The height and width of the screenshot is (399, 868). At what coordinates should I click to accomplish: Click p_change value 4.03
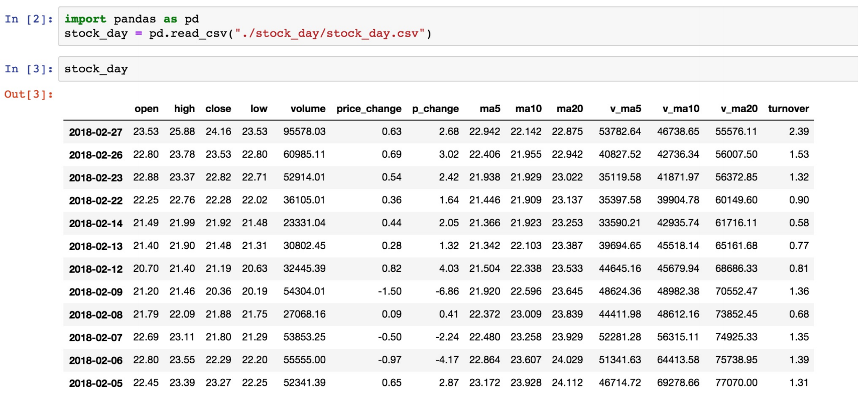[x=449, y=269]
